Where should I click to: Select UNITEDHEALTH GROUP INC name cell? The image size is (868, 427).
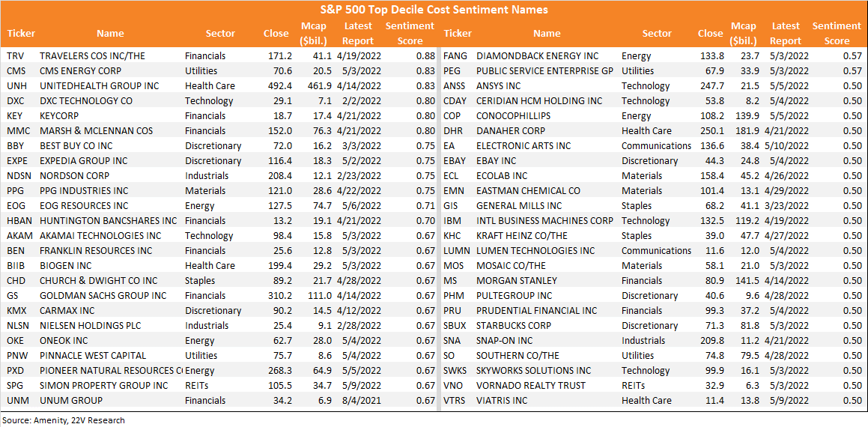click(99, 86)
